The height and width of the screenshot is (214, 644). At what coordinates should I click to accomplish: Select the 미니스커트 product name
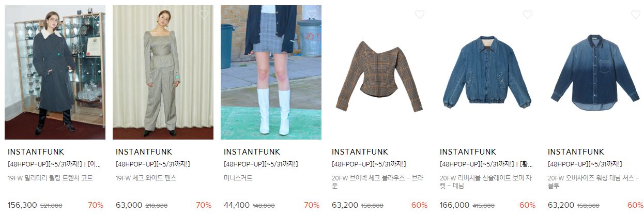click(238, 178)
